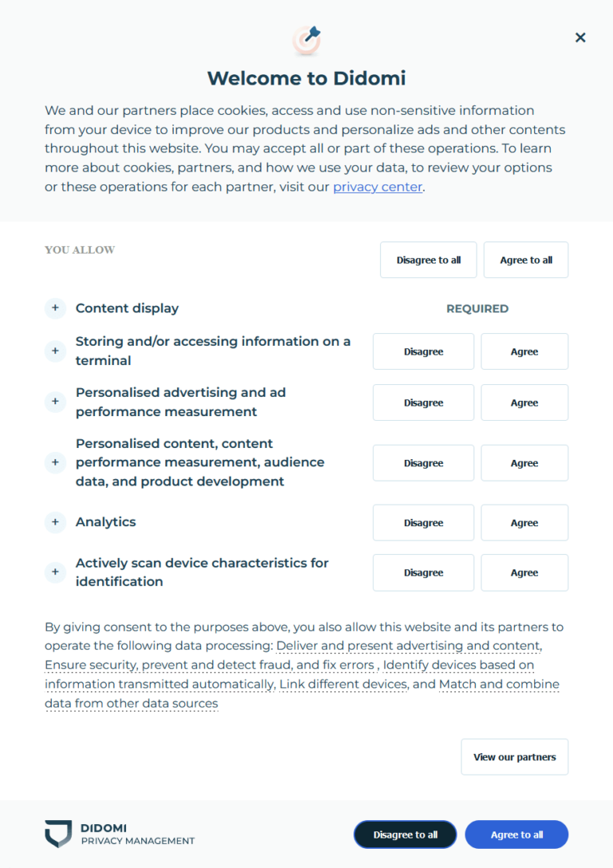Viewport: 613px width, 868px height.
Task: Disagree to Actively scan device characteristics
Action: coord(423,573)
